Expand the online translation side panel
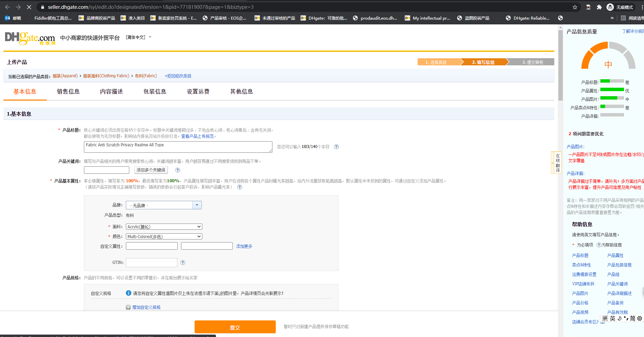644x337 pixels. (553, 163)
